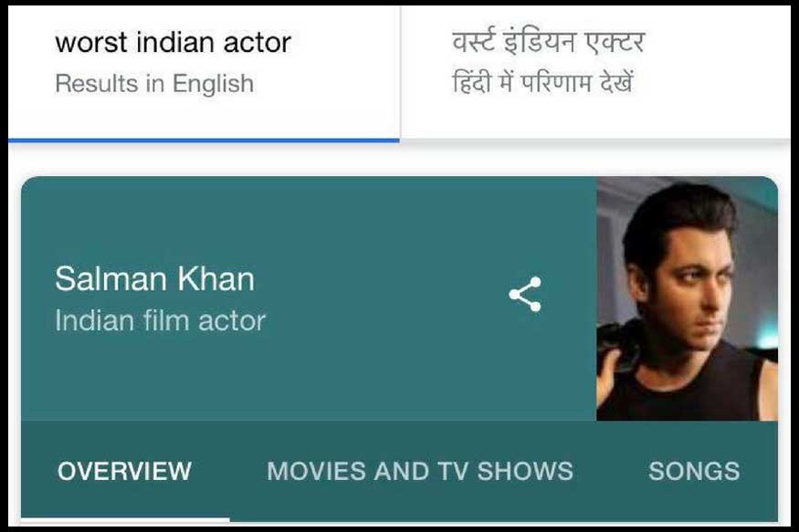Click the 'Indian film actor' subtitle
Viewport: 799px width, 532px height.
[161, 320]
